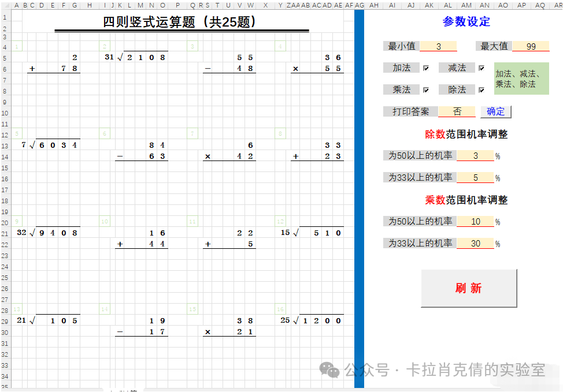
Task: Select the divisor 50-plus probability field showing 3
Action: tap(475, 155)
